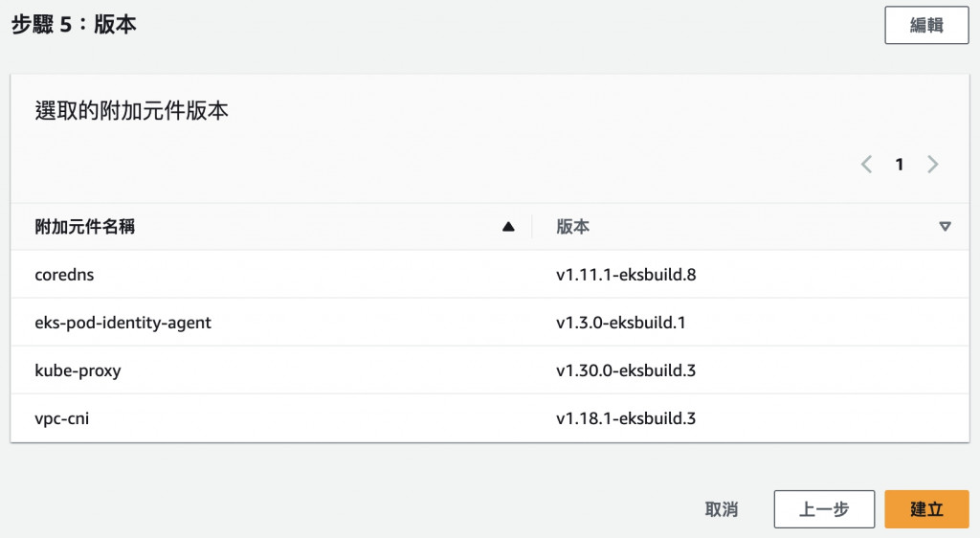The height and width of the screenshot is (538, 980).
Task: Click vpc-cni version v1.18.1-eksbuild.3
Action: (626, 418)
